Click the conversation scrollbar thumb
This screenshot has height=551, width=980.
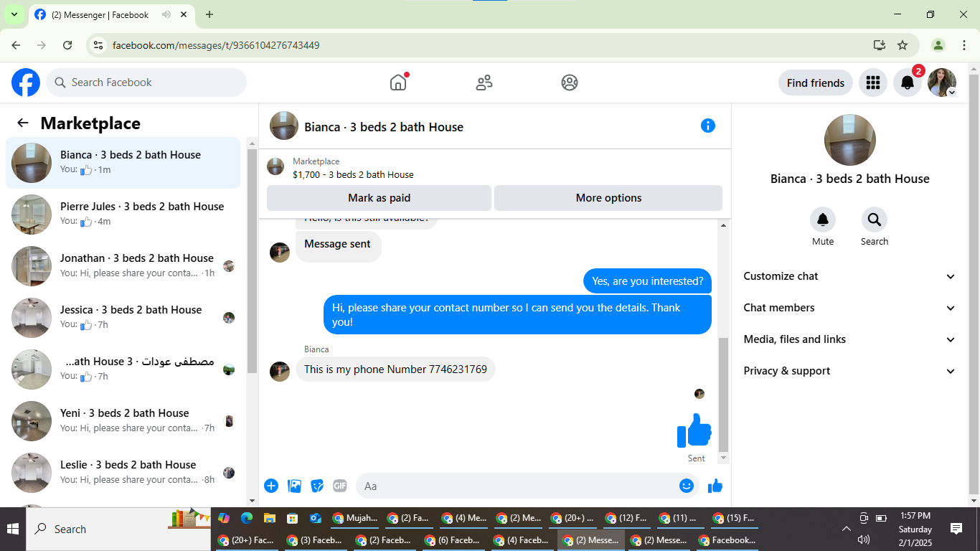pyautogui.click(x=723, y=395)
